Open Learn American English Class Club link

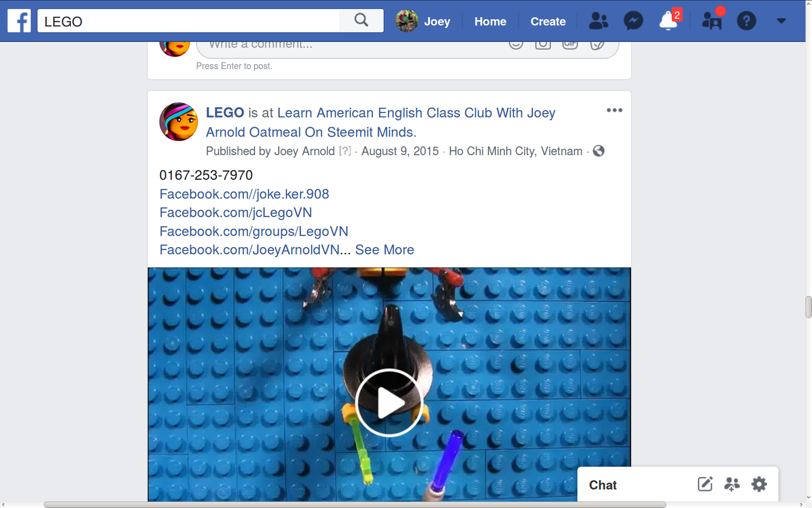[381, 123]
